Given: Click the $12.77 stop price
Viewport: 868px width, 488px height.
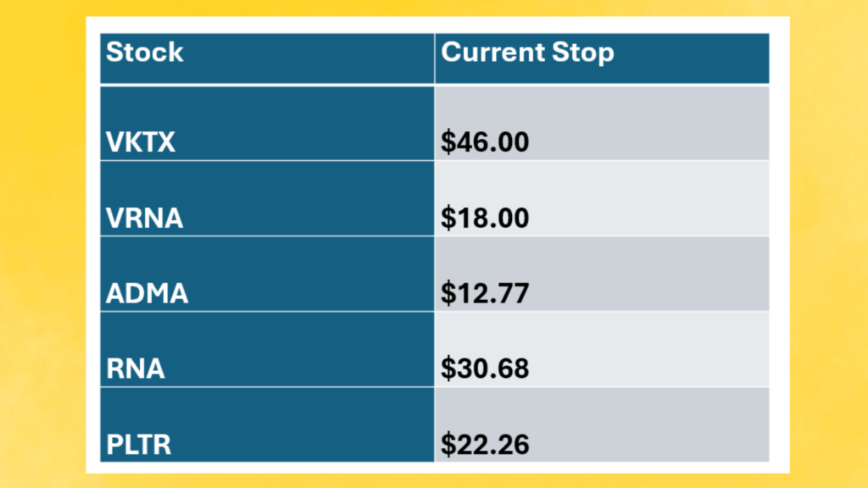Looking at the screenshot, I should pos(486,294).
